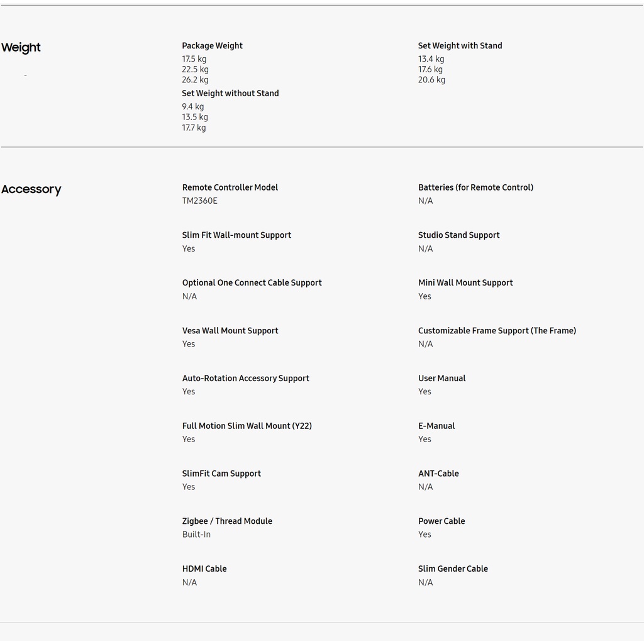The width and height of the screenshot is (644, 644).
Task: Click the Built-In value text
Action: [x=196, y=535]
